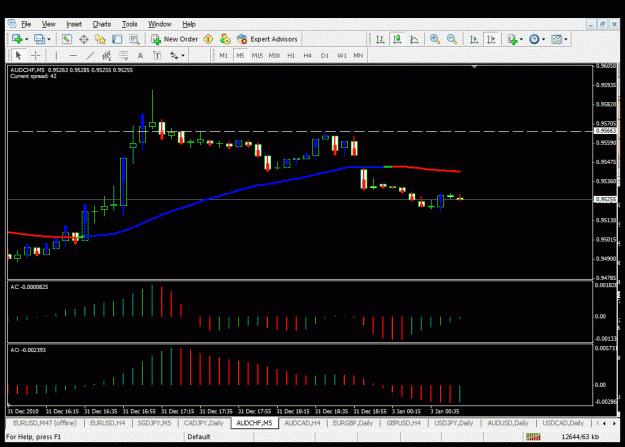625x447 pixels.
Task: Switch to M1 timeframe
Action: (224, 55)
